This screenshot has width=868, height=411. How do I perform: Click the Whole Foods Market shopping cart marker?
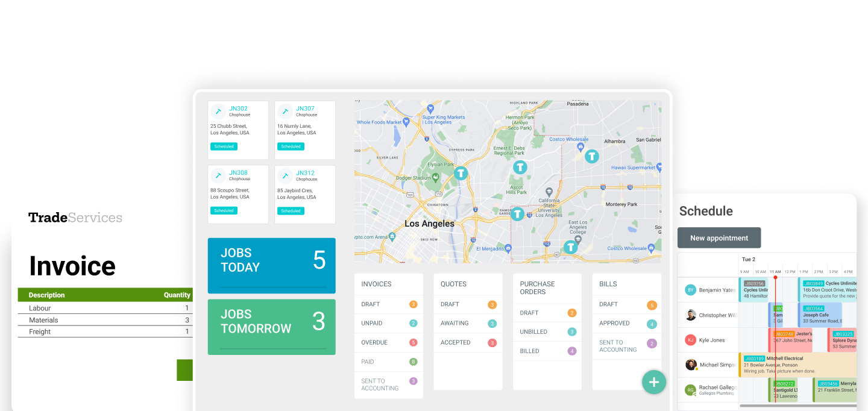tap(406, 122)
